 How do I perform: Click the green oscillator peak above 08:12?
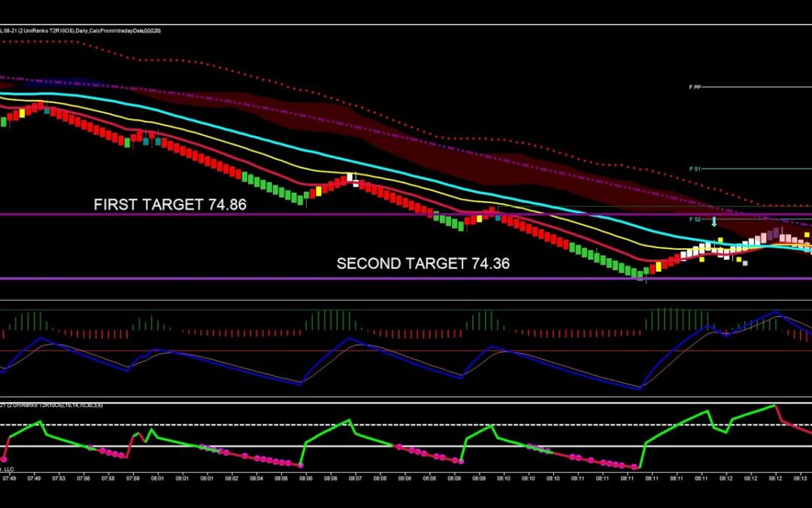coord(774,406)
